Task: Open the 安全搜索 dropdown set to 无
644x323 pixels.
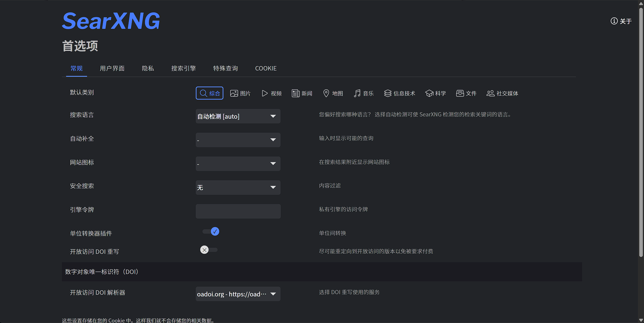Action: pyautogui.click(x=238, y=188)
